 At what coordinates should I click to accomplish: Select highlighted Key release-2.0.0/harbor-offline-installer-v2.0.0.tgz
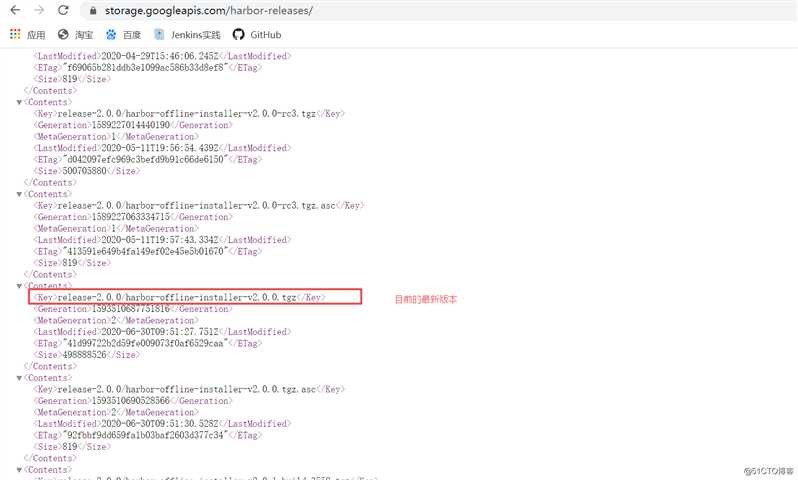pyautogui.click(x=180, y=297)
